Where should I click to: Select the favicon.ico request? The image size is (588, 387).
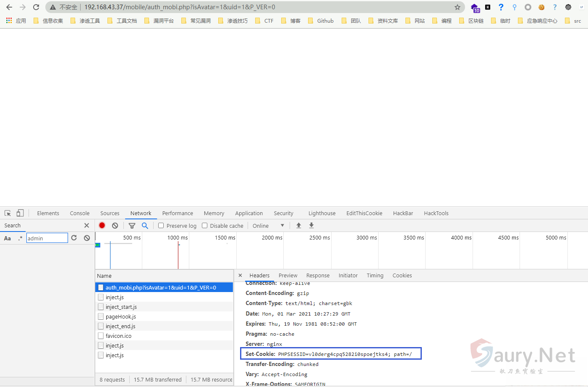pos(118,336)
